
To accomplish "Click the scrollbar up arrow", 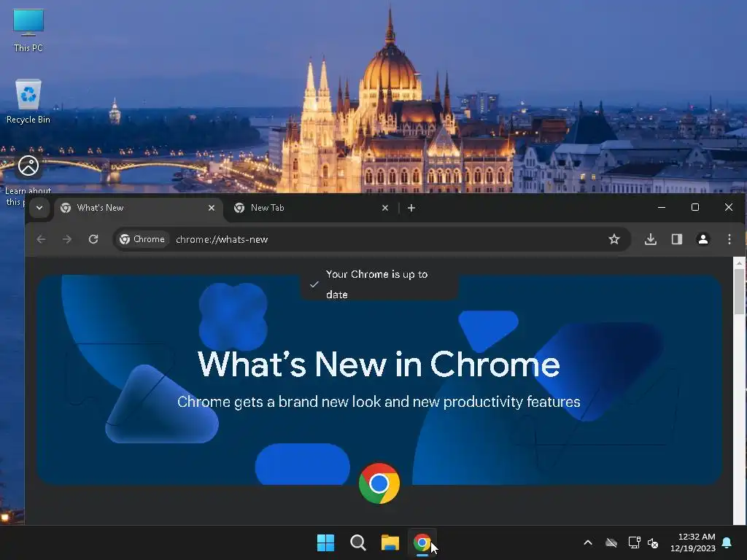I will point(739,262).
